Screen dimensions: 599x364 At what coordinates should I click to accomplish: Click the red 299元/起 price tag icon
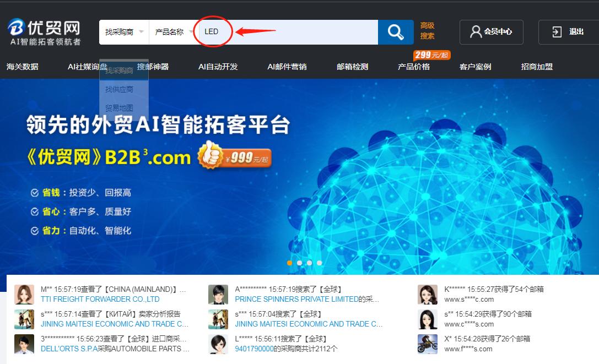point(430,55)
